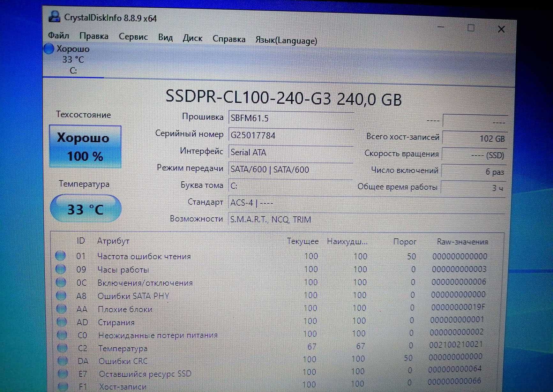Click the Возможности field S.M.A.R.T., NCQ, TRIM
The width and height of the screenshot is (553, 392).
click(367, 220)
